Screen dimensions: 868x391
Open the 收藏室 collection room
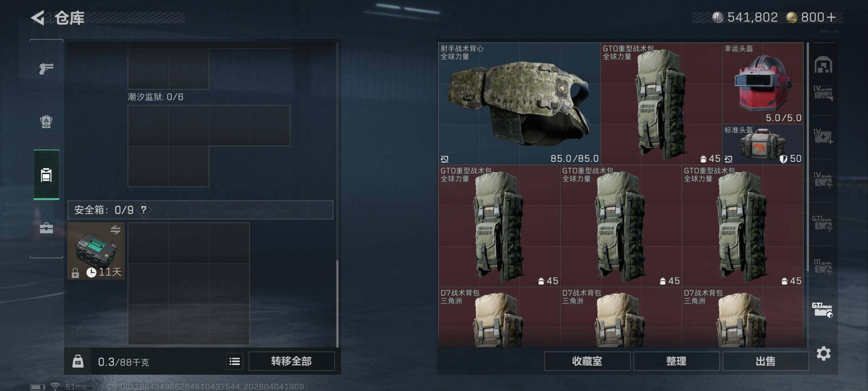[587, 361]
